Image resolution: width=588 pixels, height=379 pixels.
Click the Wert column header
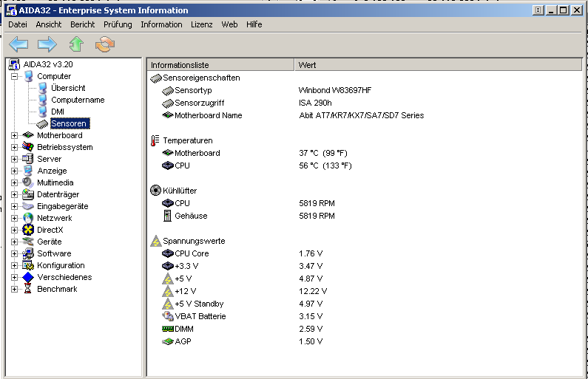pos(438,65)
